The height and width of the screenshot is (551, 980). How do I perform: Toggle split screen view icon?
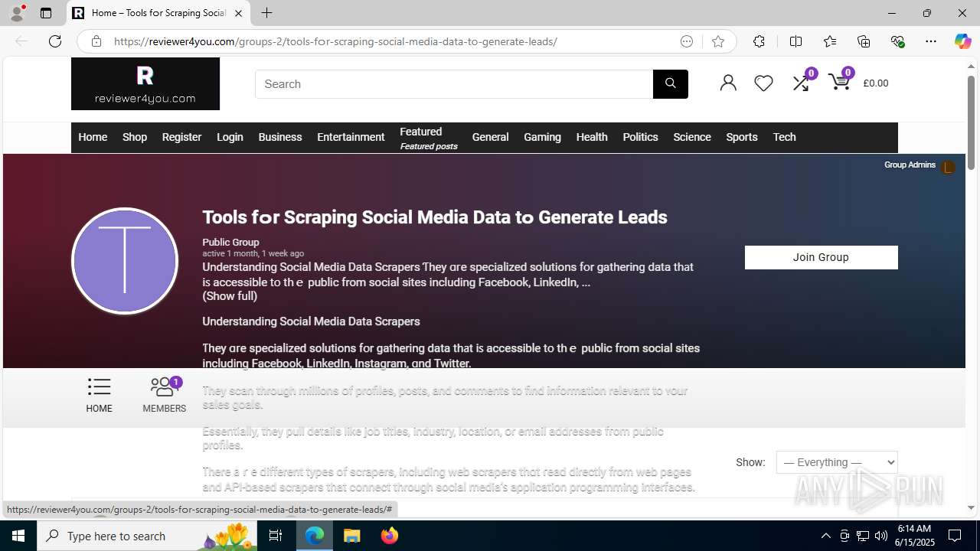tap(795, 41)
